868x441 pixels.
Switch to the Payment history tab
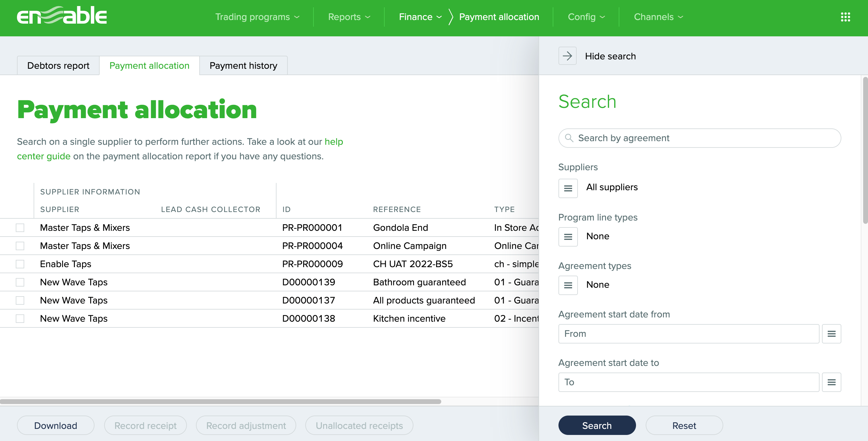click(x=243, y=66)
